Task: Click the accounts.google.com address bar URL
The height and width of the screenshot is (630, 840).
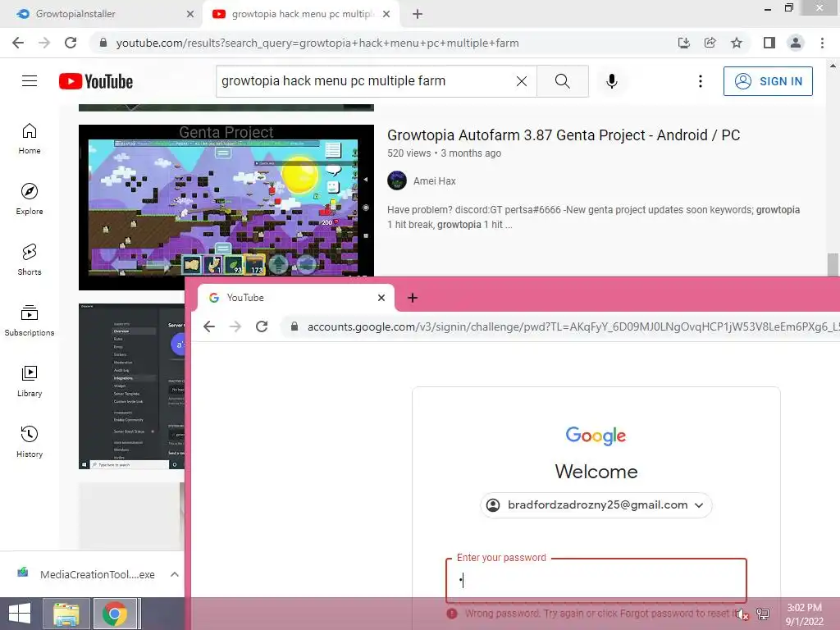Action: click(572, 326)
